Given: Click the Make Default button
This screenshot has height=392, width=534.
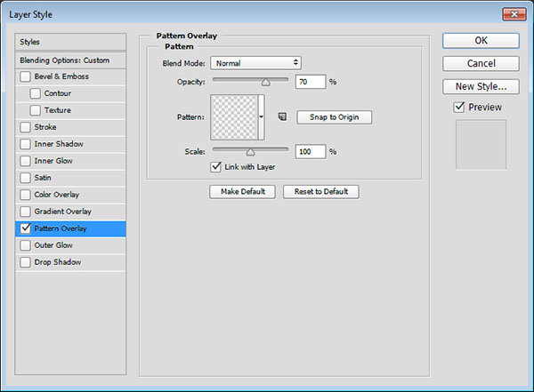Looking at the screenshot, I should (x=243, y=191).
